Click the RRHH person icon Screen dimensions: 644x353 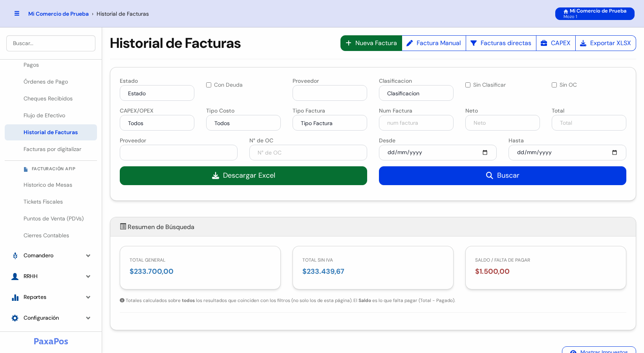(x=15, y=277)
